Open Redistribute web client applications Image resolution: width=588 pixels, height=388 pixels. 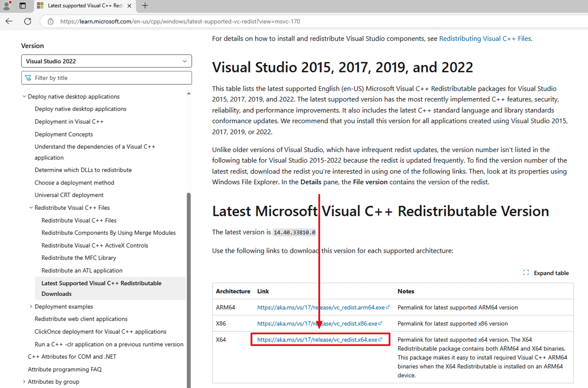coord(81,319)
